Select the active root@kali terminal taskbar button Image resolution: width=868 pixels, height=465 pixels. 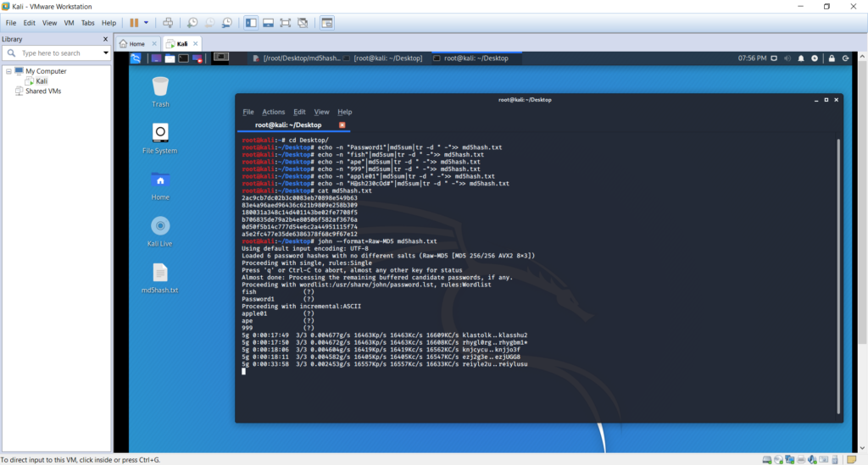pos(476,58)
